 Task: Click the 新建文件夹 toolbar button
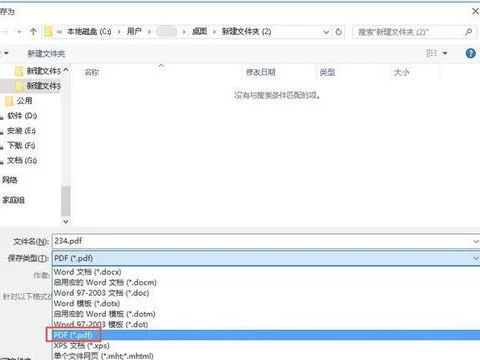pos(46,53)
